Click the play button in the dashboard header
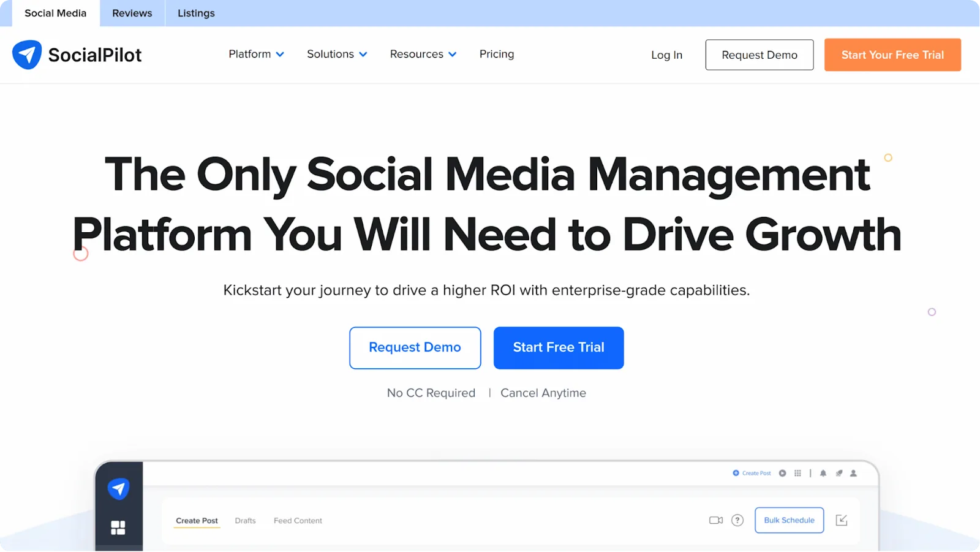Screen dimensions: 980x552 tap(782, 473)
